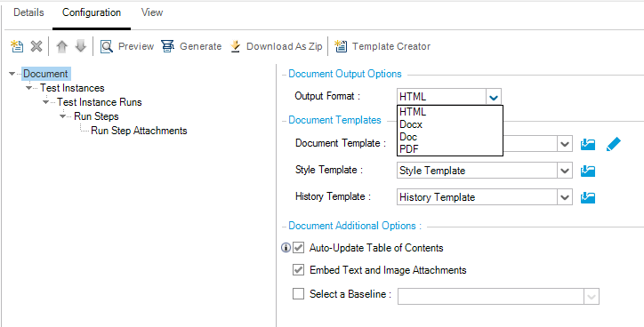Close the Output Format dropdown via arrow

494,97
